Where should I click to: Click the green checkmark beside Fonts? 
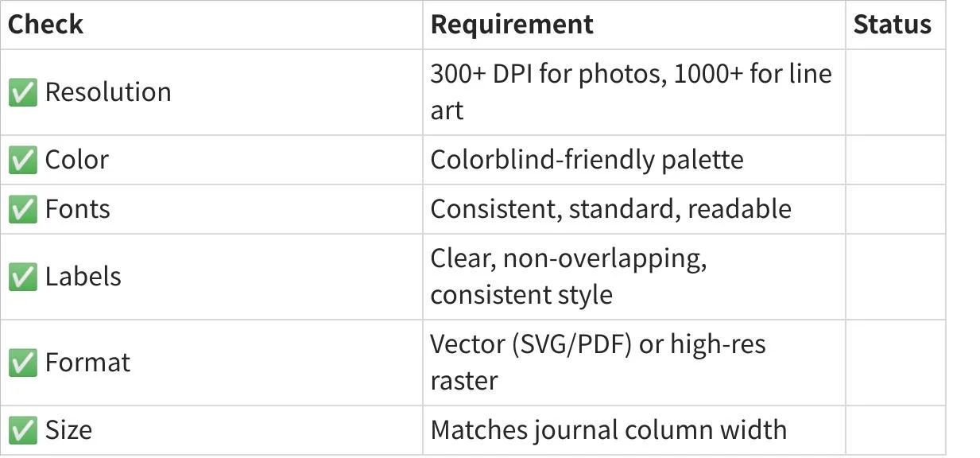point(22,209)
